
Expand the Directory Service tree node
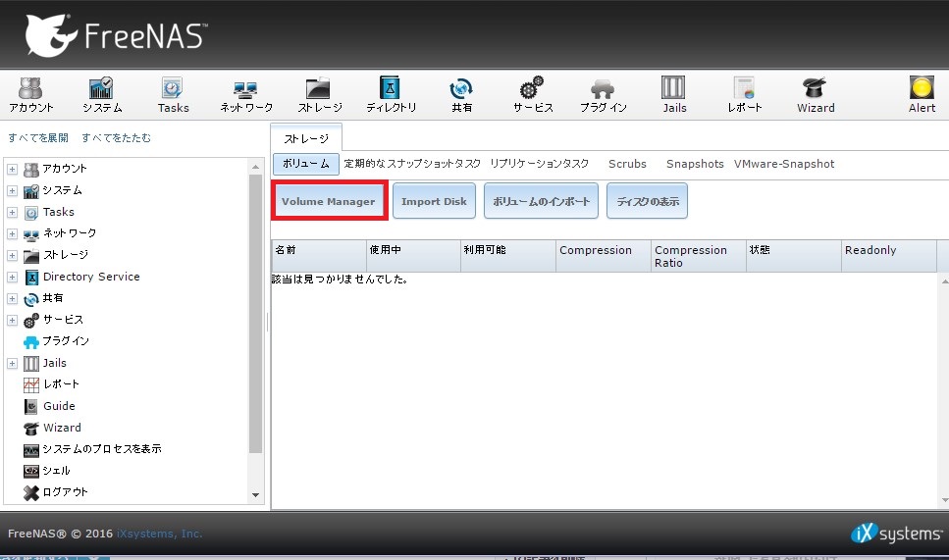coord(12,277)
